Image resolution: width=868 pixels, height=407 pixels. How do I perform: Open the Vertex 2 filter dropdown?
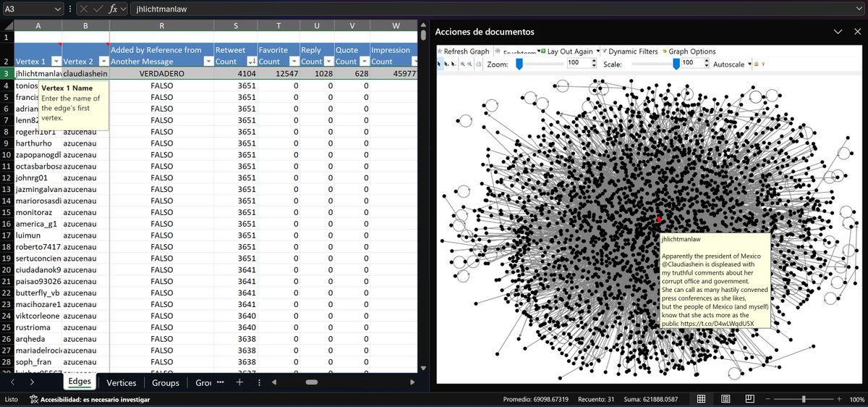pos(103,62)
